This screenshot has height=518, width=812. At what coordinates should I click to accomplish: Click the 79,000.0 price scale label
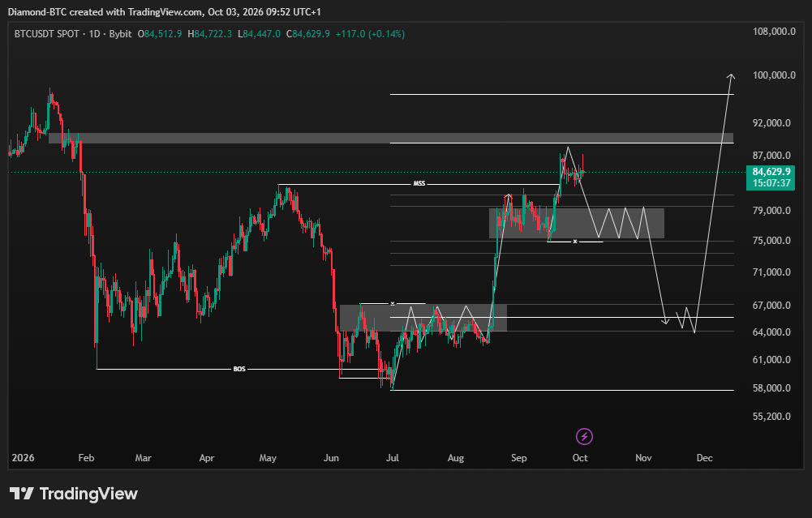[771, 211]
